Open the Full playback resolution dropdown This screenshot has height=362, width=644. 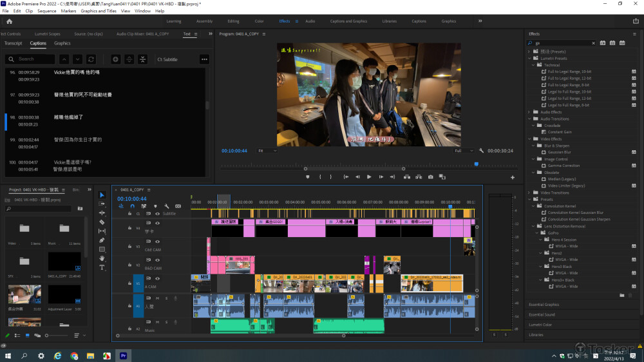coord(462,151)
